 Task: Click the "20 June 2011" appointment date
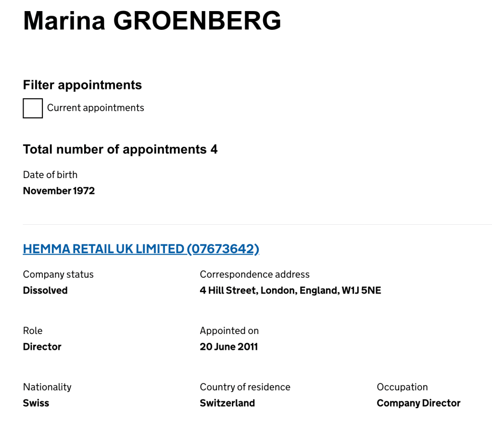(x=228, y=346)
